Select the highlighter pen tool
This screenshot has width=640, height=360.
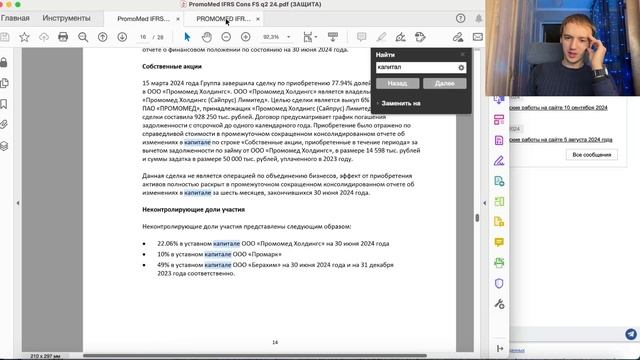(381, 37)
